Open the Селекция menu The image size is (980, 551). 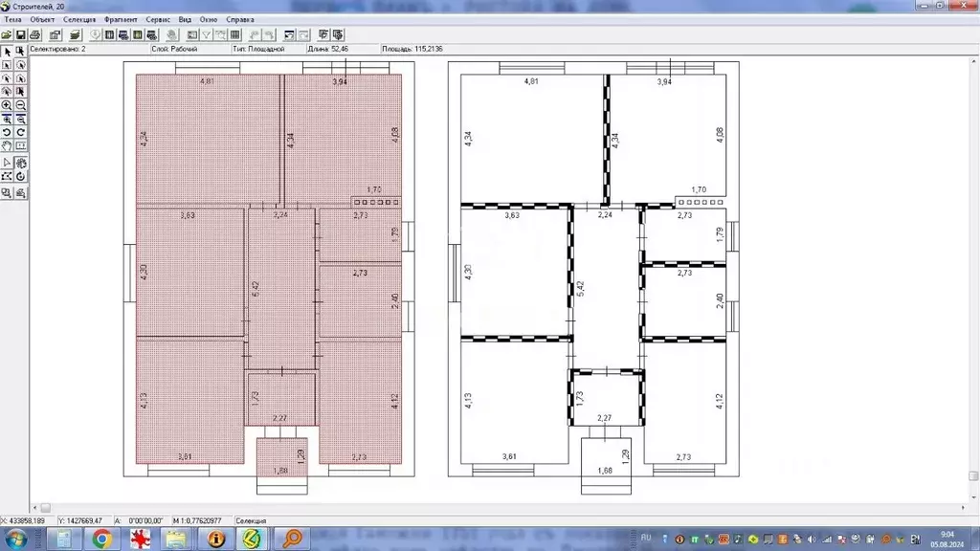(79, 19)
